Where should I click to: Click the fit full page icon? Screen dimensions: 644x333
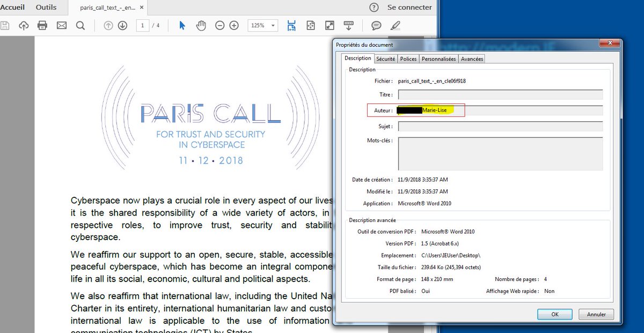(x=310, y=25)
